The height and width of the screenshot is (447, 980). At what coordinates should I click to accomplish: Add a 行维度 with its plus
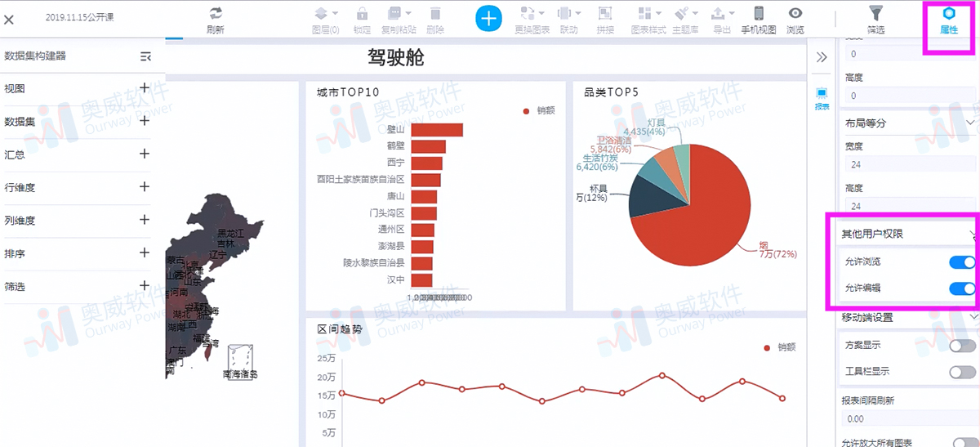144,186
